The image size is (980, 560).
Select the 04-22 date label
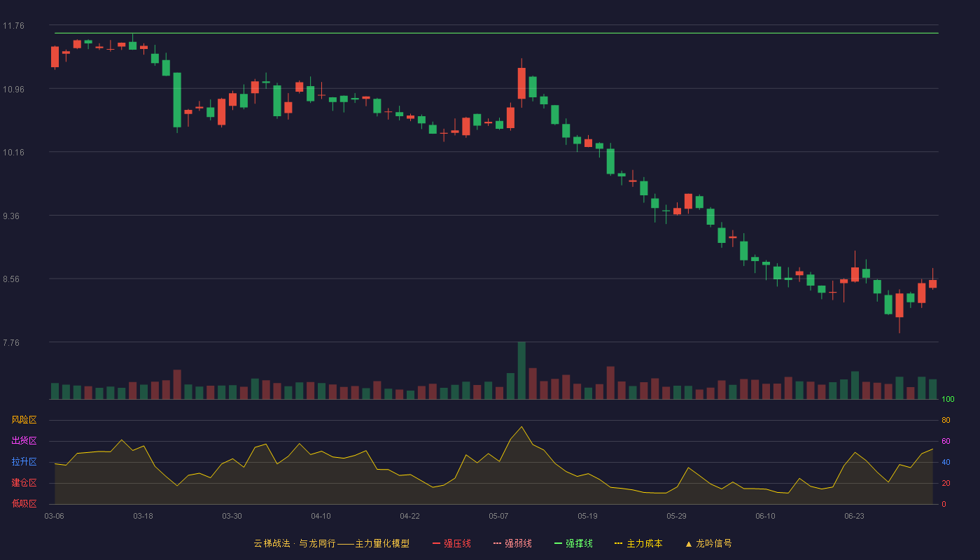click(409, 516)
